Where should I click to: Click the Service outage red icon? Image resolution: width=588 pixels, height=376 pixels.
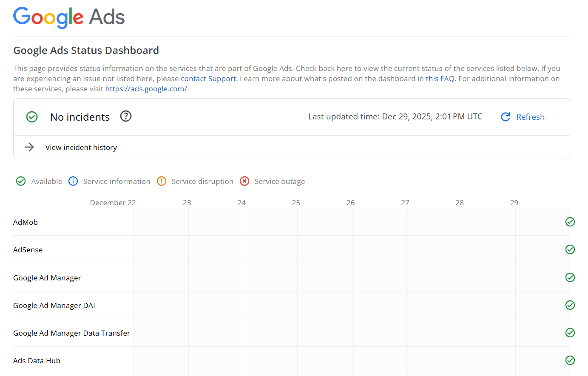tap(244, 181)
